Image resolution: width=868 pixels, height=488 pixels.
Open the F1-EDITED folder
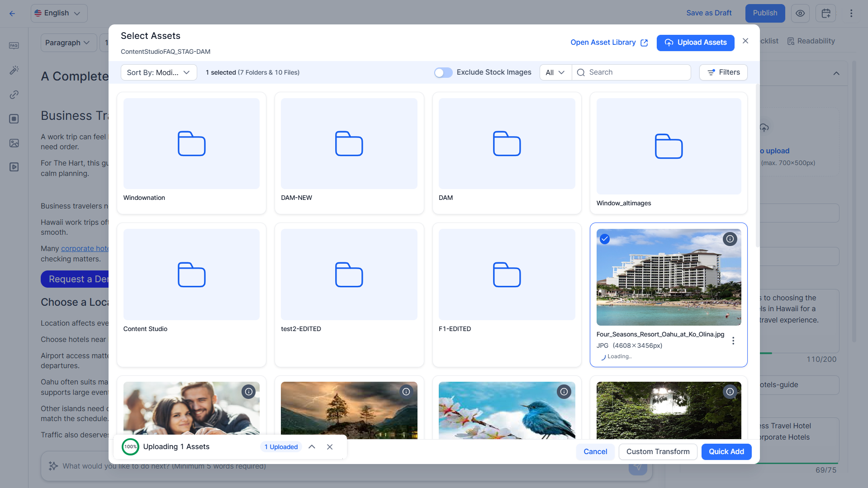pyautogui.click(x=507, y=294)
